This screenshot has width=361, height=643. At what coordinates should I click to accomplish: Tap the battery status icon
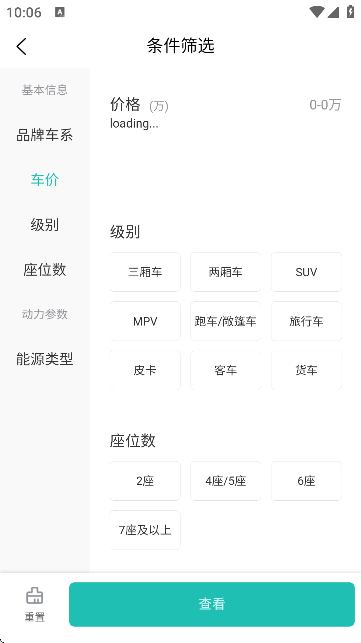(350, 12)
